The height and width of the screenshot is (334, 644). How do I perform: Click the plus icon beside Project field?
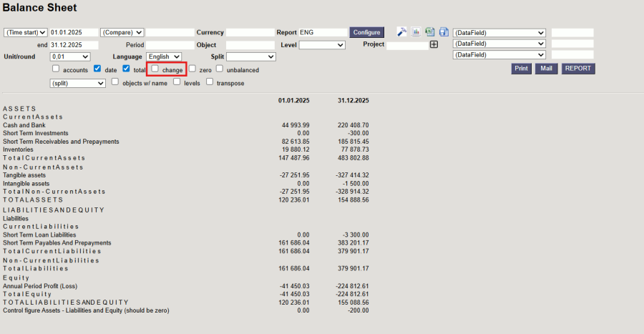[x=434, y=44]
